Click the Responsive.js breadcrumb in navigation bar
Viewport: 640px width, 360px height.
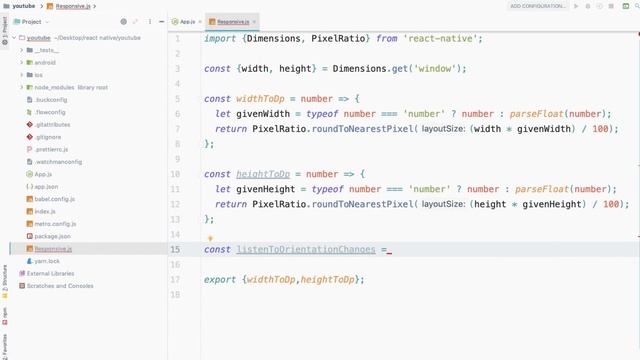pos(73,6)
